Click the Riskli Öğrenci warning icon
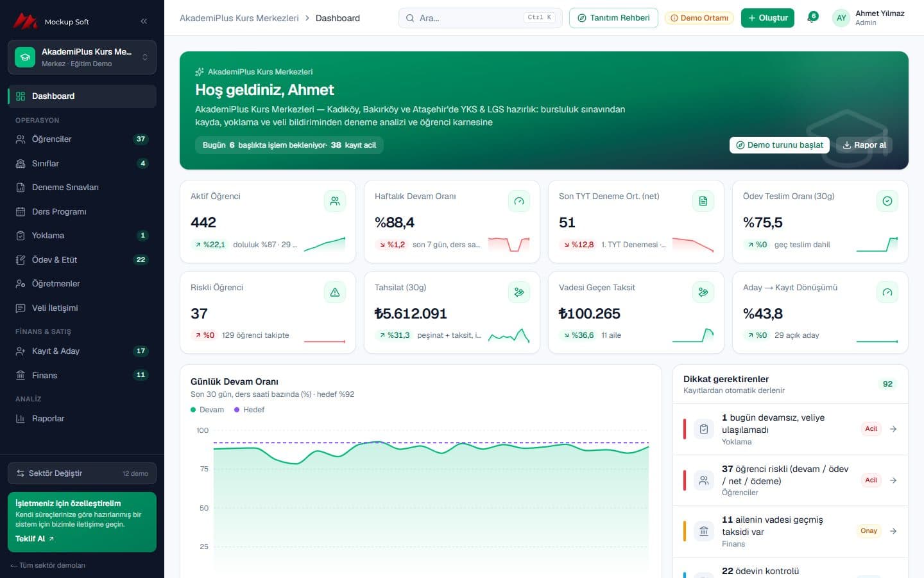This screenshot has height=578, width=924. [x=335, y=292]
